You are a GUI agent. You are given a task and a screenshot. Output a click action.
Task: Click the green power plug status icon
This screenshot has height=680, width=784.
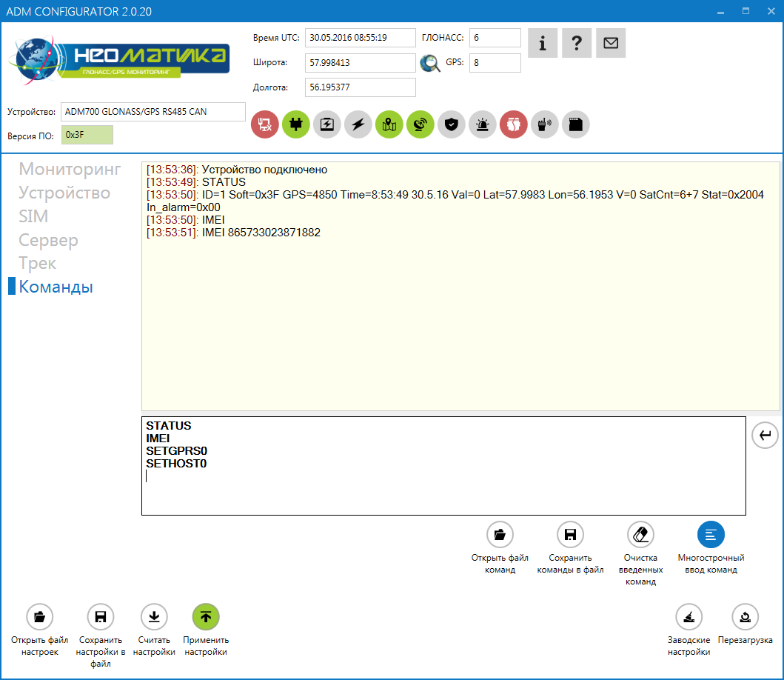pyautogui.click(x=296, y=124)
